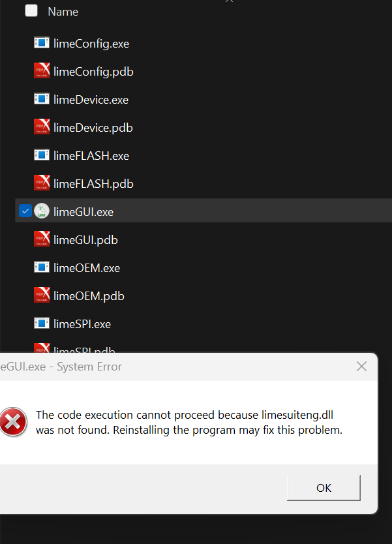This screenshot has width=392, height=544.
Task: Select the limeDevice.pdb file name
Action: 93,128
